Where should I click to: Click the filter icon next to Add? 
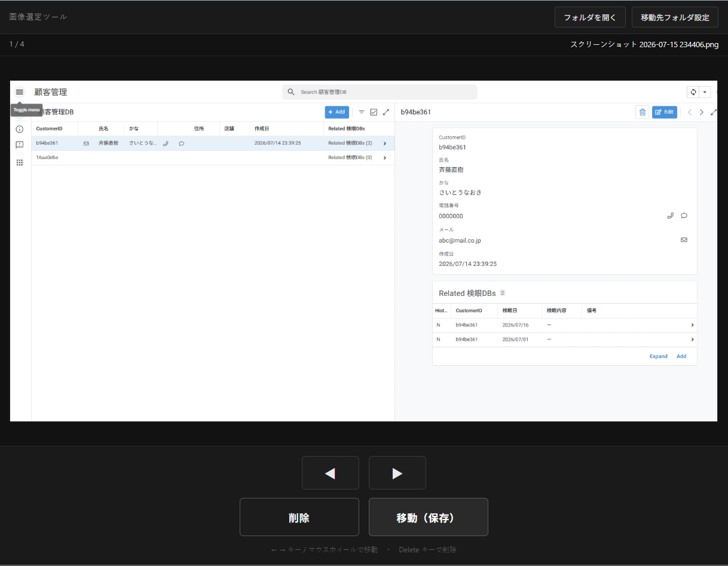[x=362, y=112]
